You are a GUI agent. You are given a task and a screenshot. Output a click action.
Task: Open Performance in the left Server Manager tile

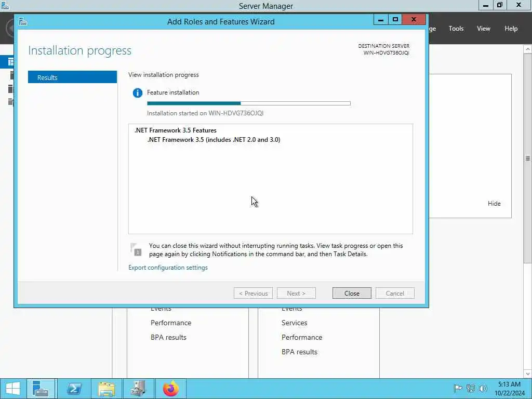(x=171, y=323)
